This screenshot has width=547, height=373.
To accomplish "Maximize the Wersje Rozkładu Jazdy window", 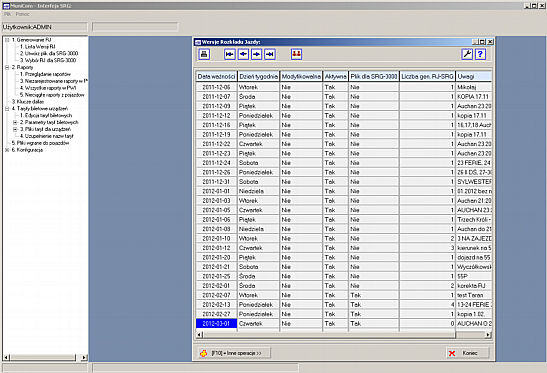I will pyautogui.click(x=483, y=42).
